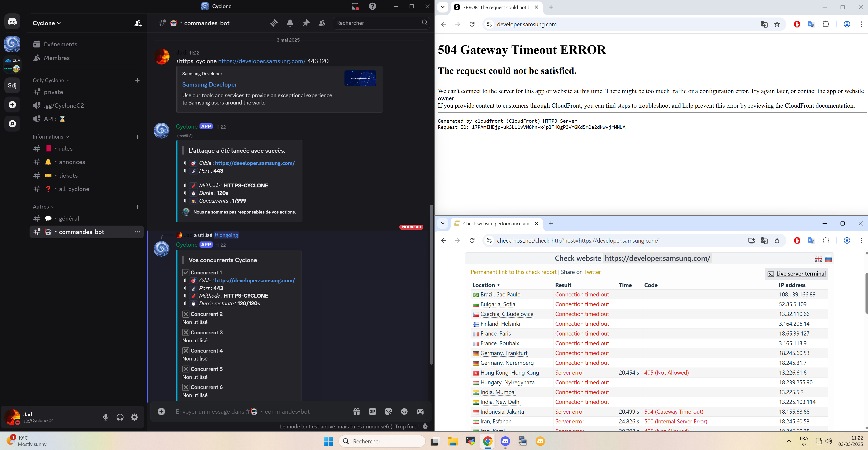This screenshot has width=868, height=450.
Task: Open the threads icon in channel header
Action: tap(274, 23)
